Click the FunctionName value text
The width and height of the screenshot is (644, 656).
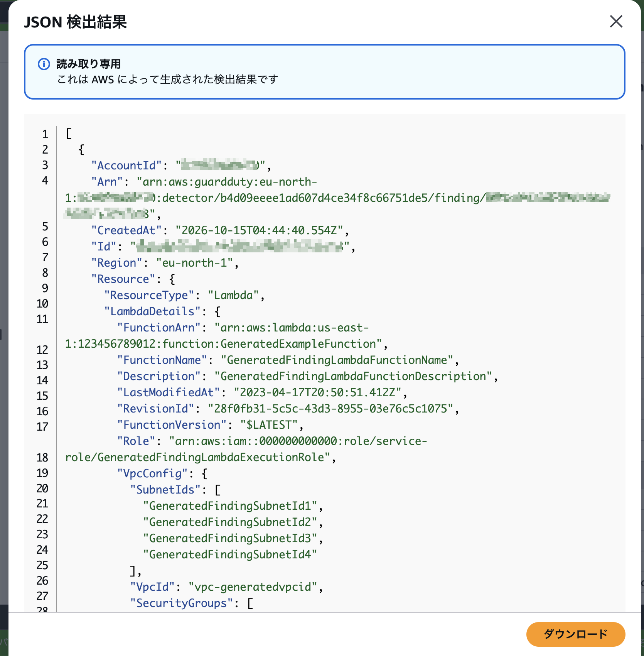click(337, 360)
